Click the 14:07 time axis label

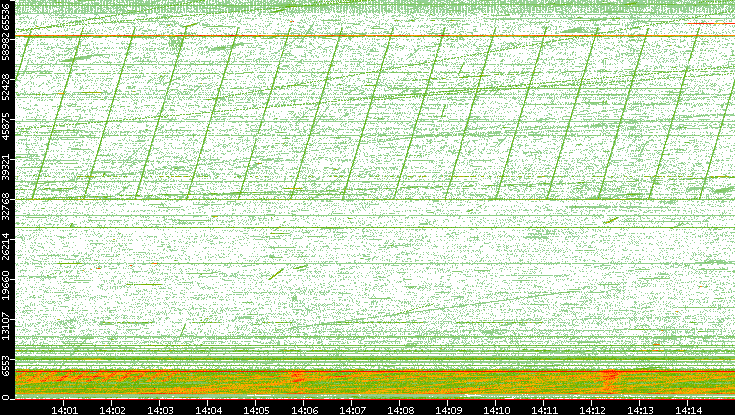point(352,410)
